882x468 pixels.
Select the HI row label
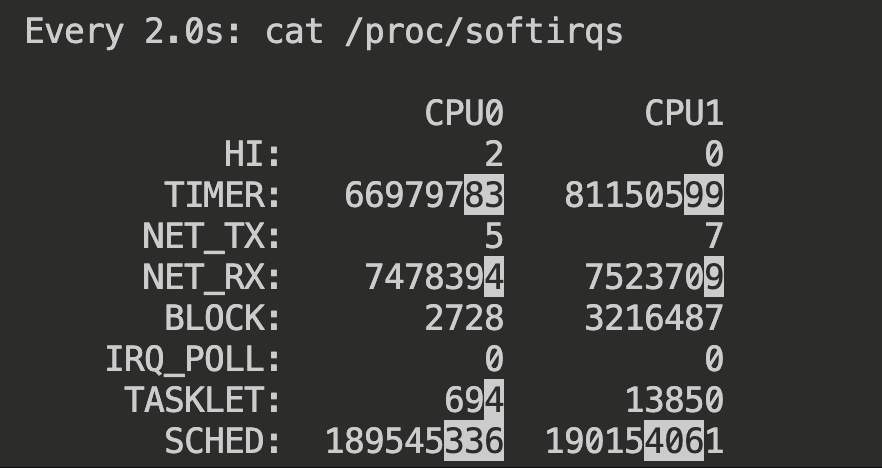(253, 154)
